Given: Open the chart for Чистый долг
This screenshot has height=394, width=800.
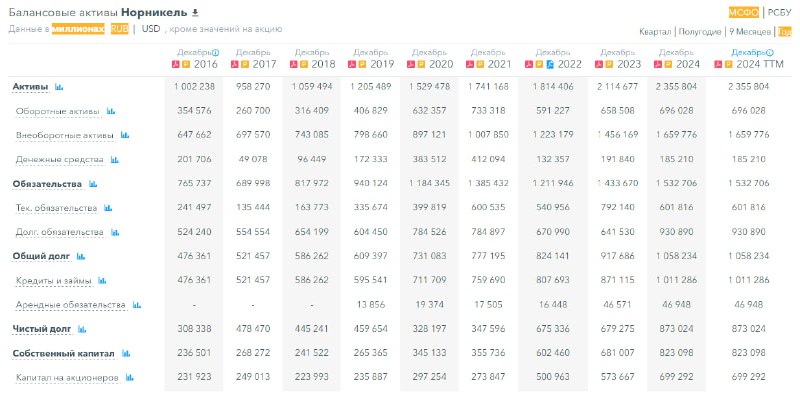Looking at the screenshot, I should (82, 329).
